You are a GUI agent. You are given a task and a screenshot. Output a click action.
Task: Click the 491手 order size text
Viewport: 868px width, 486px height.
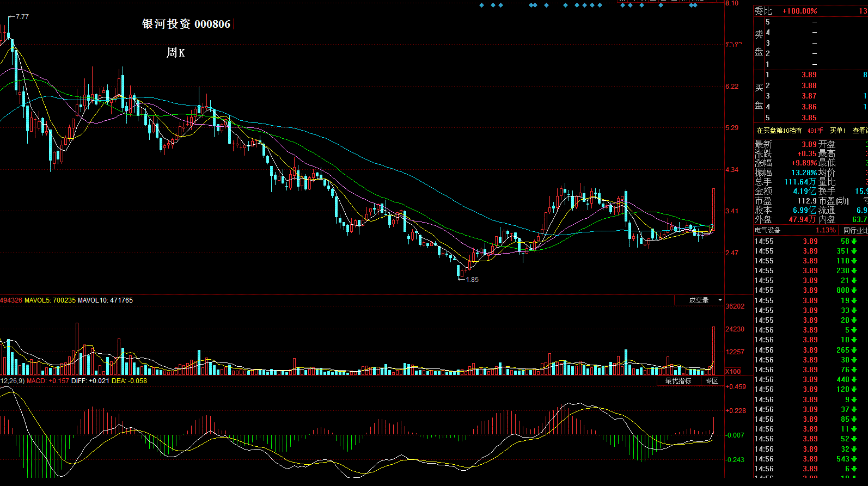[x=815, y=131]
